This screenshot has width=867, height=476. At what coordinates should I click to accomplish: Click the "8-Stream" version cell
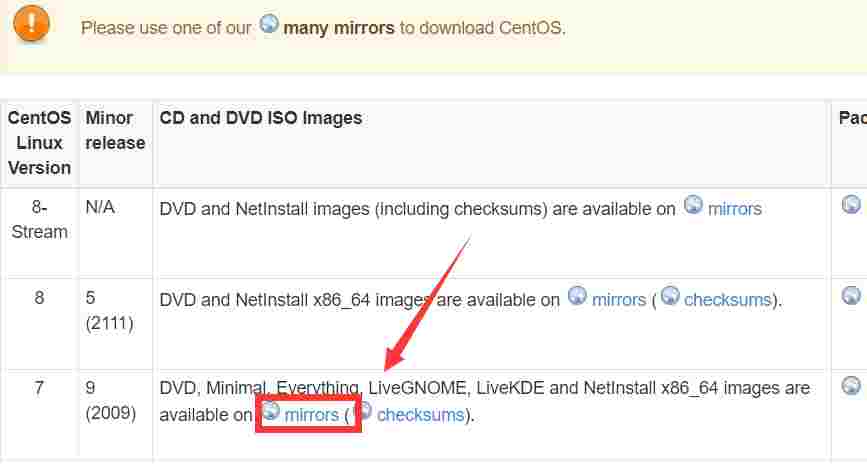tap(39, 220)
